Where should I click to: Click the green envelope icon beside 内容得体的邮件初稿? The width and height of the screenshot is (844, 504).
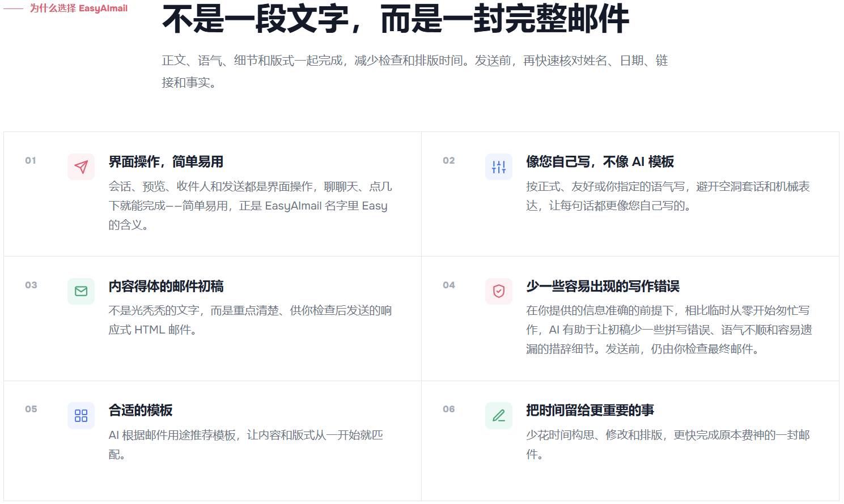tap(81, 291)
